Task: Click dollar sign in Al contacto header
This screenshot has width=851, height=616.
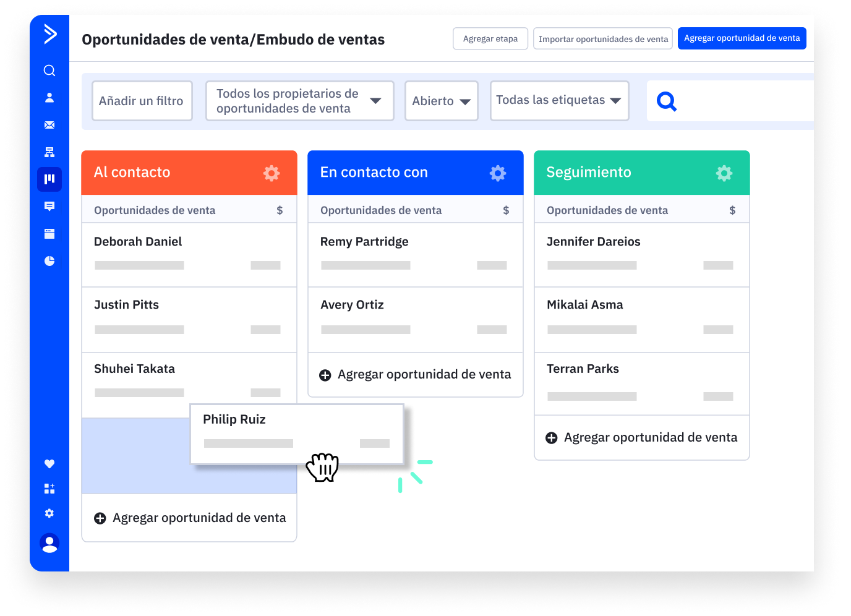Action: [x=280, y=210]
